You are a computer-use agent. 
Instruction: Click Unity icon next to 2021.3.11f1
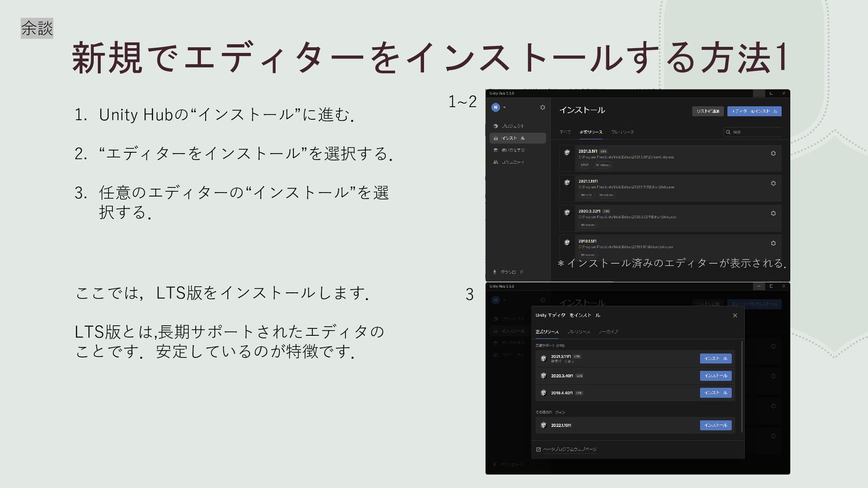point(543,358)
